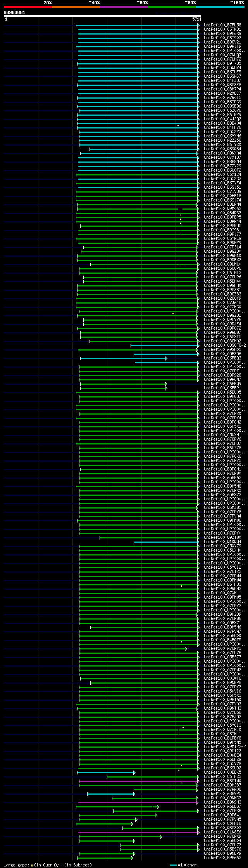Click the green alignment bar for UniRef100_Q9LM10
248x868 pixels.
point(145,264)
